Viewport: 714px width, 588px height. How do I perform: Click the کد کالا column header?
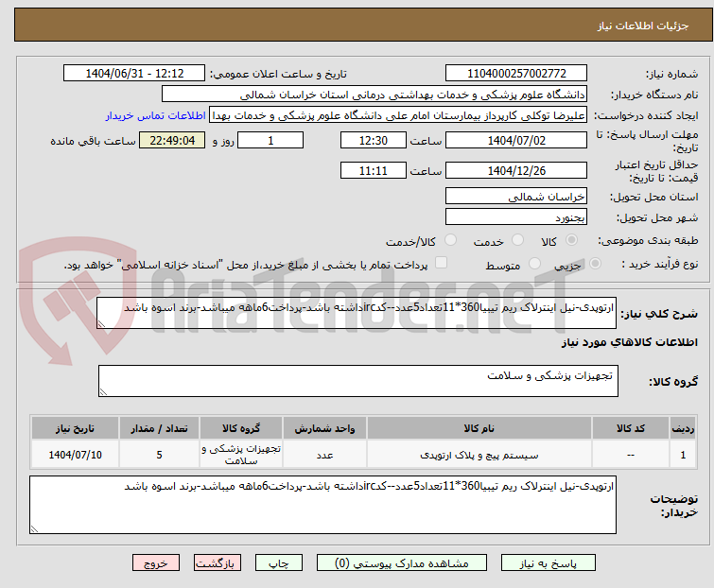[x=630, y=428]
